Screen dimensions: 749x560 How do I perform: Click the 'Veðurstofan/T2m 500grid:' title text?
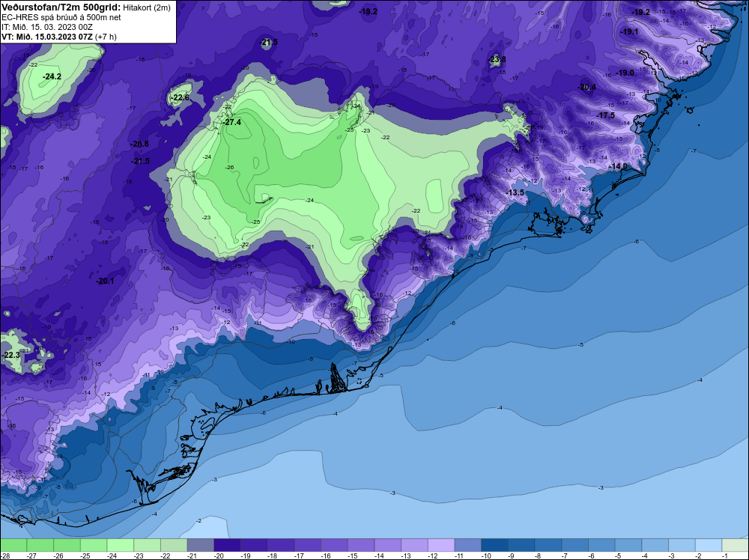tap(61, 7)
